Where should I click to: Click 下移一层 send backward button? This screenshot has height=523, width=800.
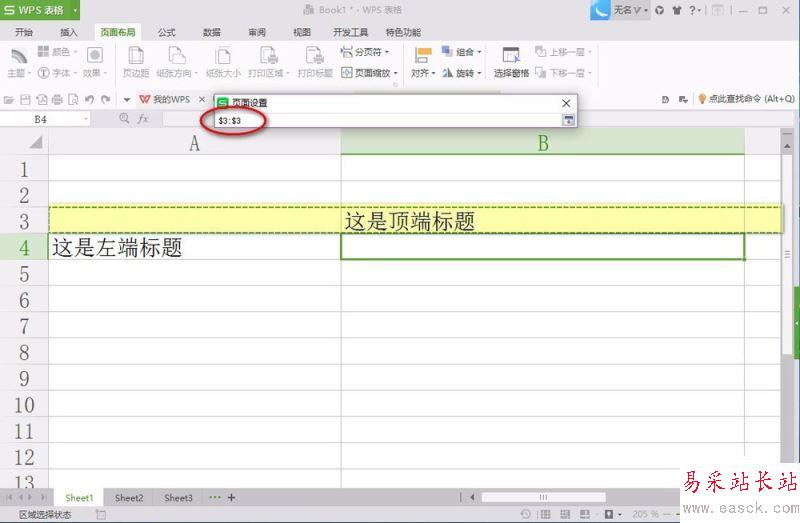pyautogui.click(x=563, y=73)
